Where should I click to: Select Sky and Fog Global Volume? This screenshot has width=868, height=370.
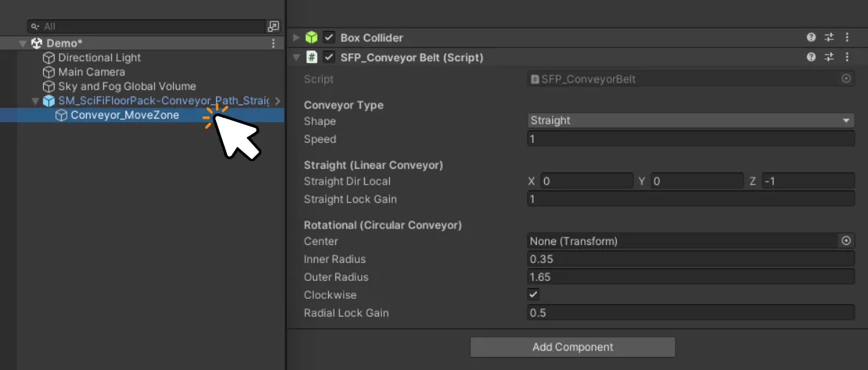click(127, 86)
